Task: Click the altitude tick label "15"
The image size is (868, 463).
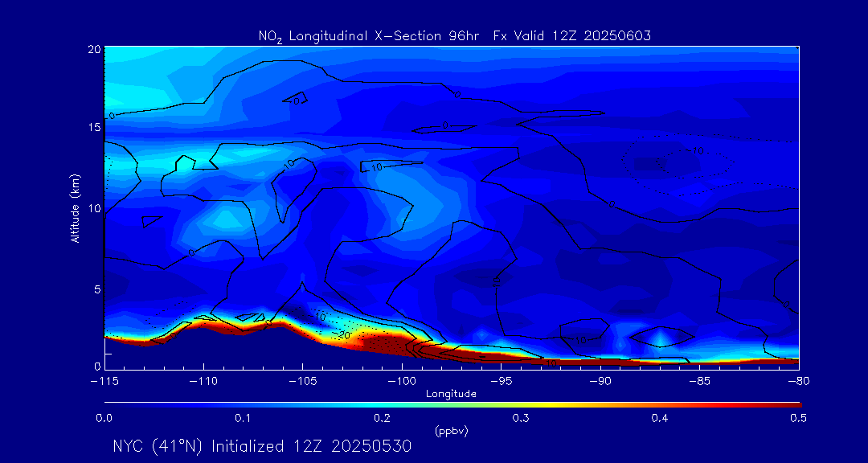Action: point(94,127)
